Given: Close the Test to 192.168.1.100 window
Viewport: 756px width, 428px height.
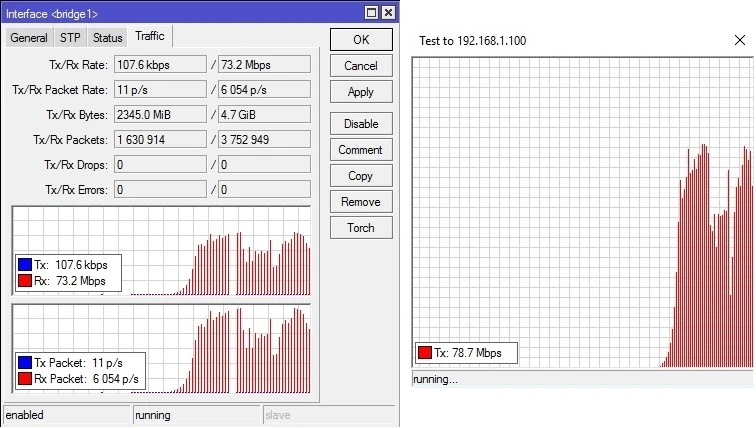Looking at the screenshot, I should click(739, 40).
